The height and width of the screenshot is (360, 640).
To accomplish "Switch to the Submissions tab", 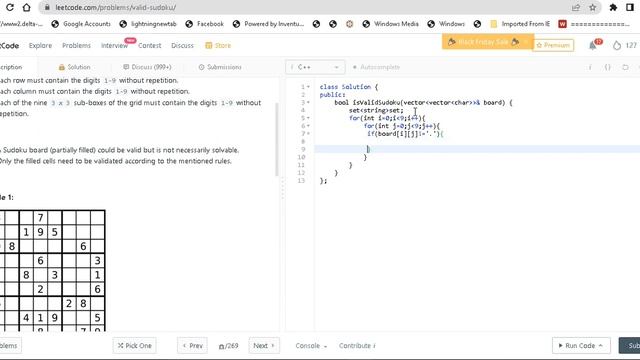I will pyautogui.click(x=220, y=67).
